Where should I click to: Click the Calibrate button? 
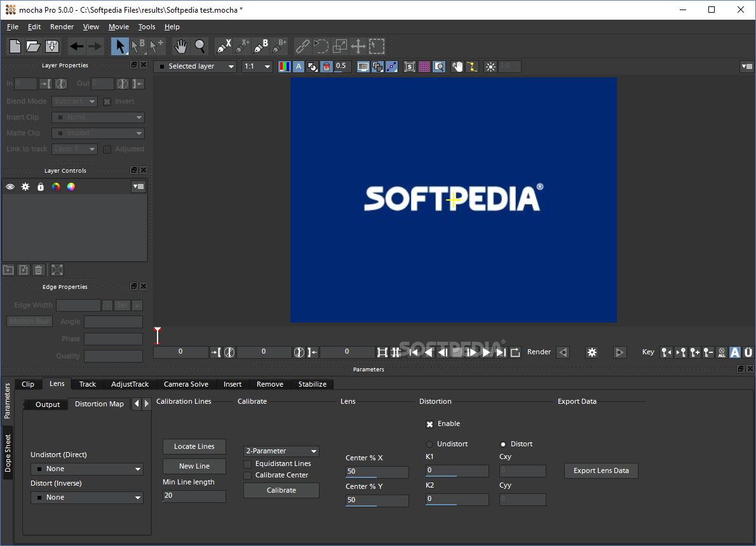coord(281,490)
